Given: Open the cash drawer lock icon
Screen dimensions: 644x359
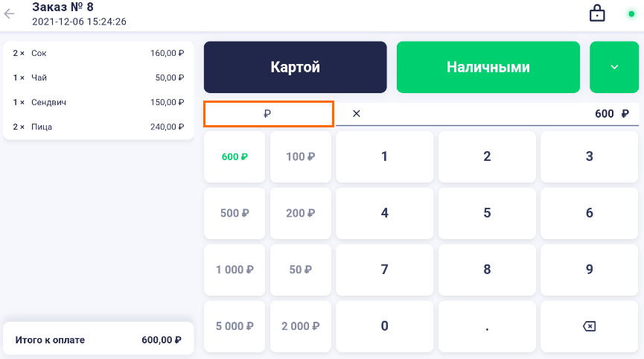Looking at the screenshot, I should click(597, 13).
